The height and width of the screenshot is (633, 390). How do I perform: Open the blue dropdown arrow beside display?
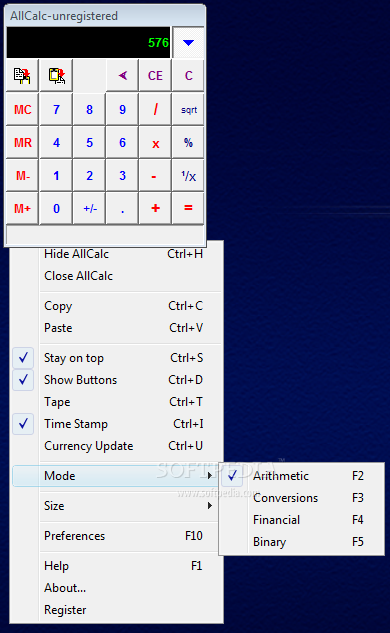188,42
